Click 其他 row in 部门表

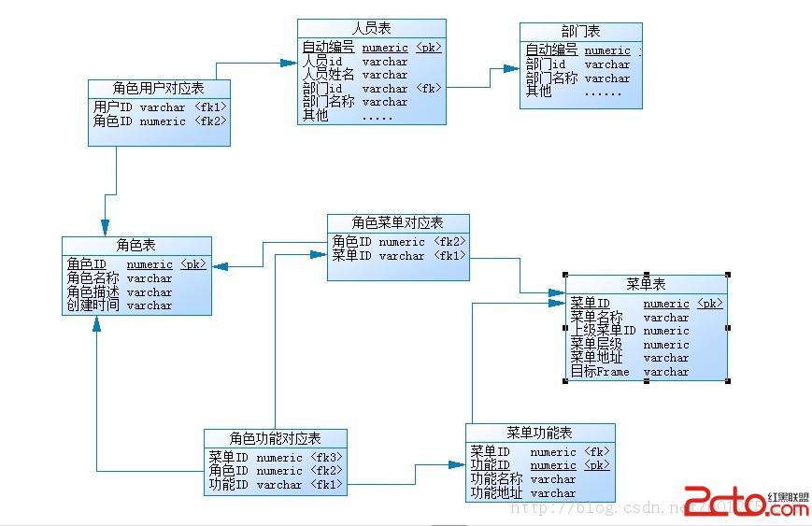point(574,92)
